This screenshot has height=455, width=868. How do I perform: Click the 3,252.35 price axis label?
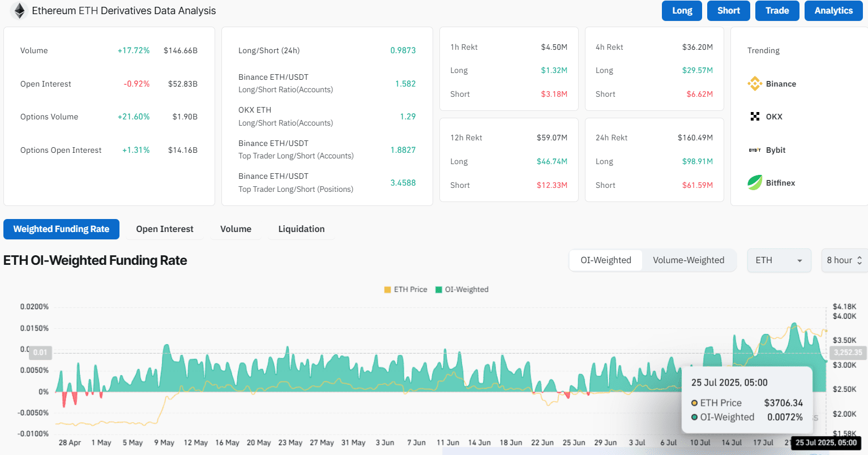click(x=848, y=352)
